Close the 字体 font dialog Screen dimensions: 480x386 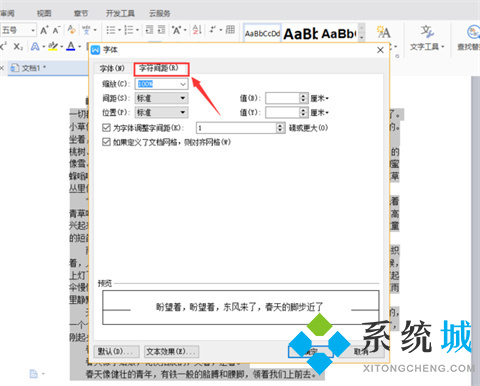[x=380, y=50]
